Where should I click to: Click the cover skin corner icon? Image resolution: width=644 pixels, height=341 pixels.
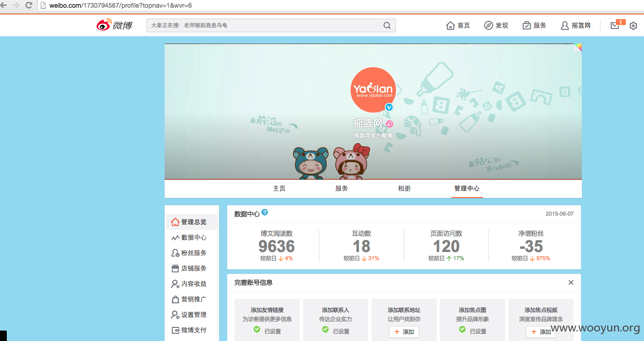click(x=578, y=48)
